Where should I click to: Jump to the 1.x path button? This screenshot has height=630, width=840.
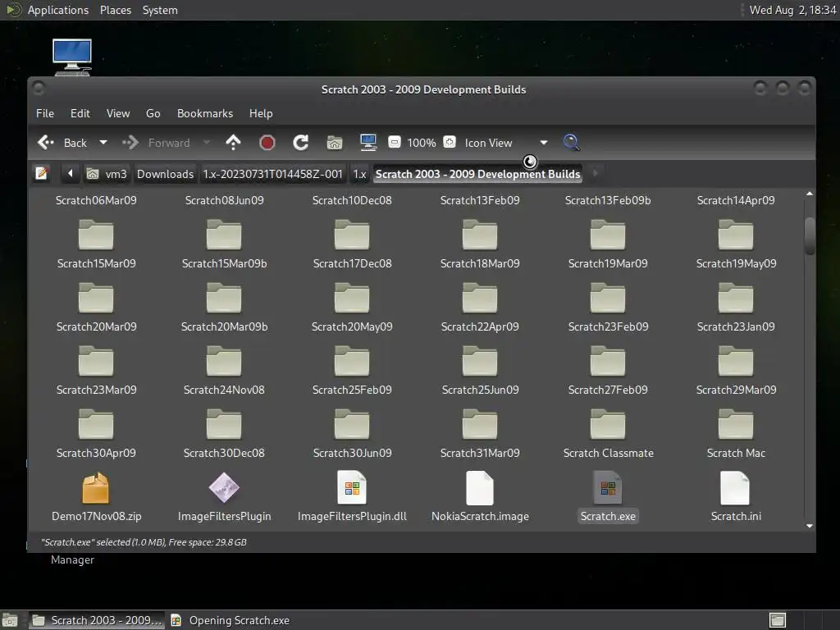pos(359,174)
